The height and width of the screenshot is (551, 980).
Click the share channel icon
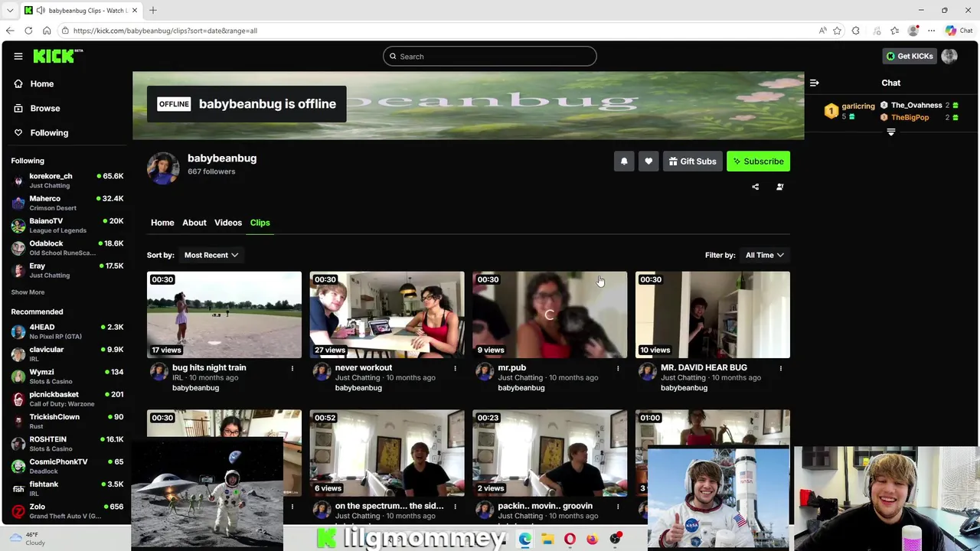tap(755, 187)
